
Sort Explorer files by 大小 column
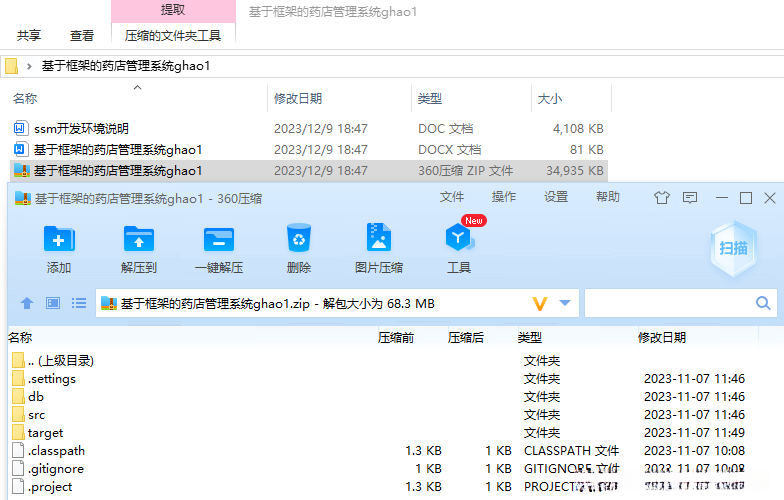(550, 98)
